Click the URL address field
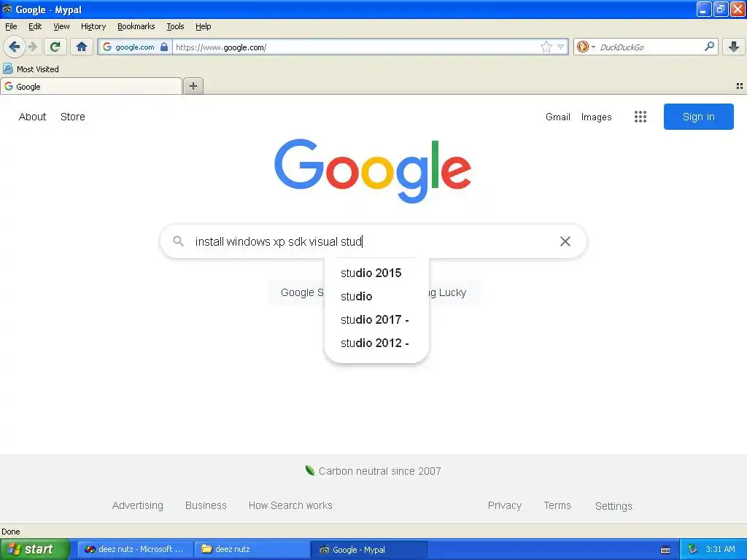The image size is (747, 560). (x=355, y=47)
